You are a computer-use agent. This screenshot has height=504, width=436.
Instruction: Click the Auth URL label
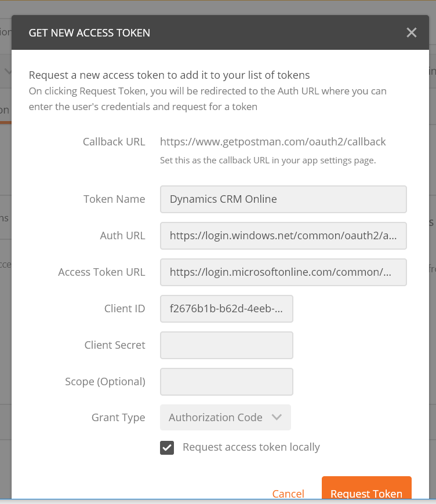click(x=122, y=235)
